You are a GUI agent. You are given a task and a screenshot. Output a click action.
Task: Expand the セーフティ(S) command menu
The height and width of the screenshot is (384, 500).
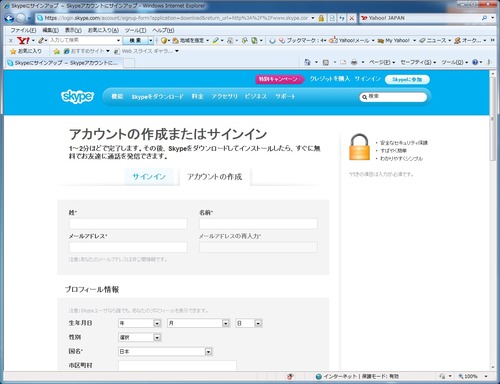pyautogui.click(x=418, y=62)
